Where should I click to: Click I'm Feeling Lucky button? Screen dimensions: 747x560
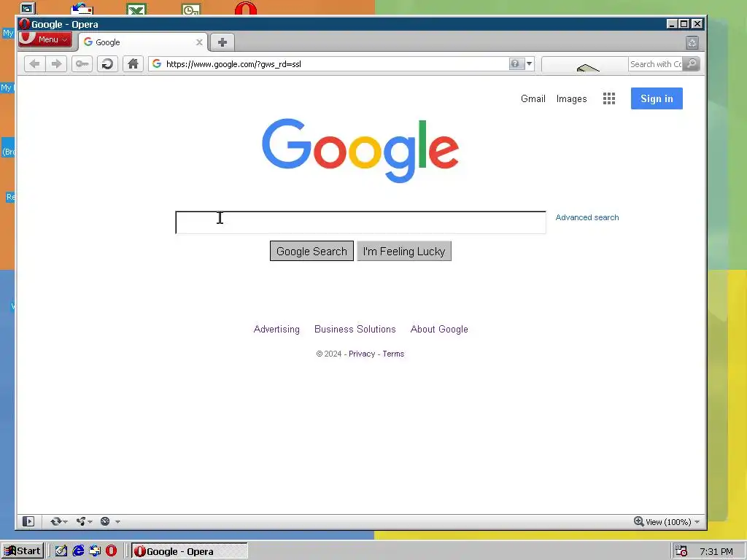404,251
